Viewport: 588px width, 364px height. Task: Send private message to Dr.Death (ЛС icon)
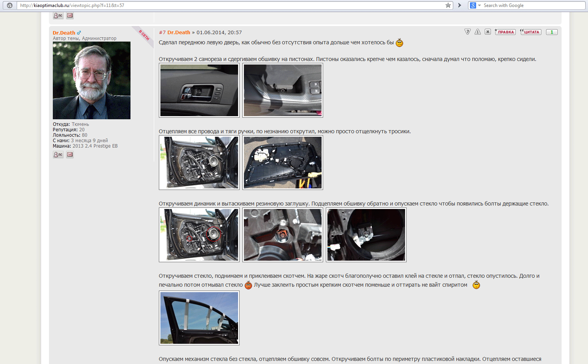pyautogui.click(x=58, y=155)
